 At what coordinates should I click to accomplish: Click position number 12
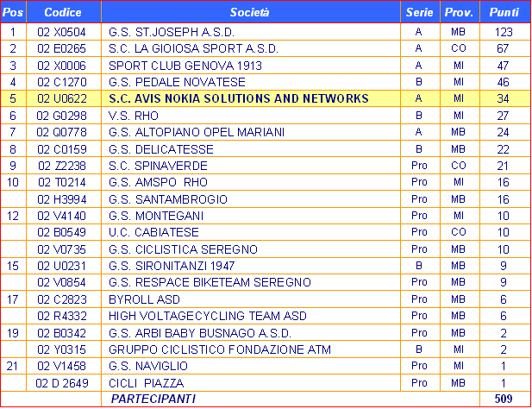[x=13, y=216]
